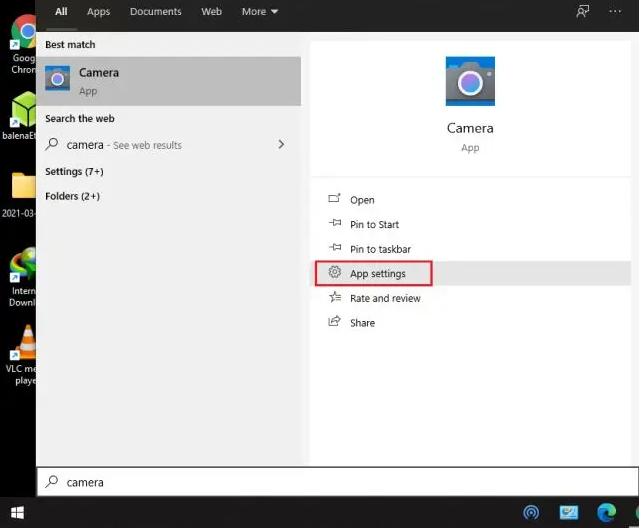
Task: Expand web results with the right chevron arrow
Action: tap(281, 145)
